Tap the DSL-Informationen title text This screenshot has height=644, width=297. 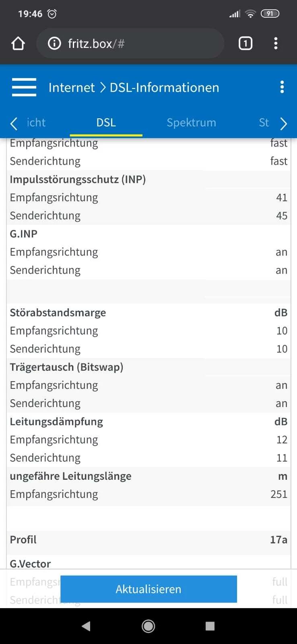(164, 87)
